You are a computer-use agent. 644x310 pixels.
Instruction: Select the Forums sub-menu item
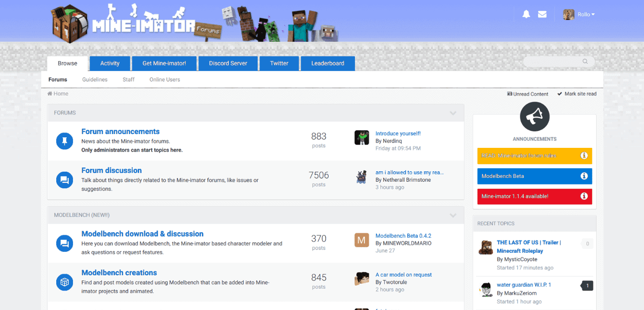pyautogui.click(x=58, y=80)
